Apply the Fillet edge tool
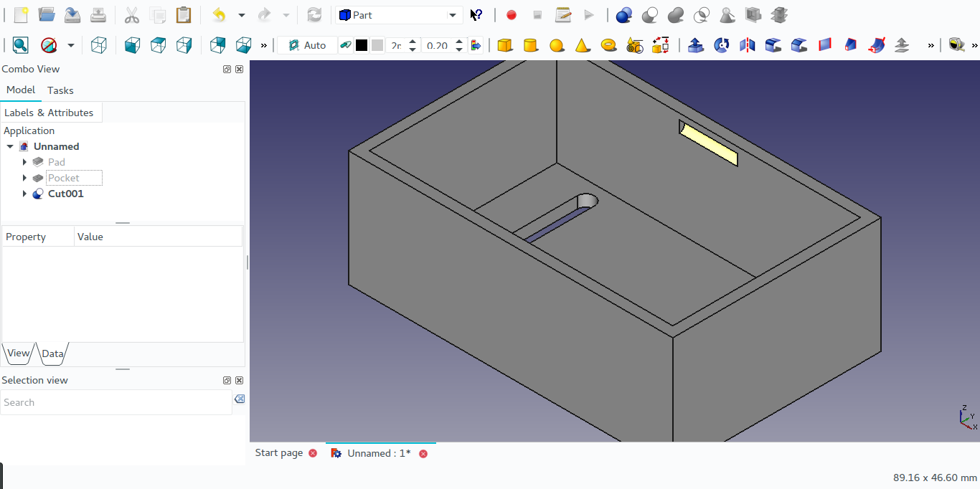980x489 pixels. [773, 45]
